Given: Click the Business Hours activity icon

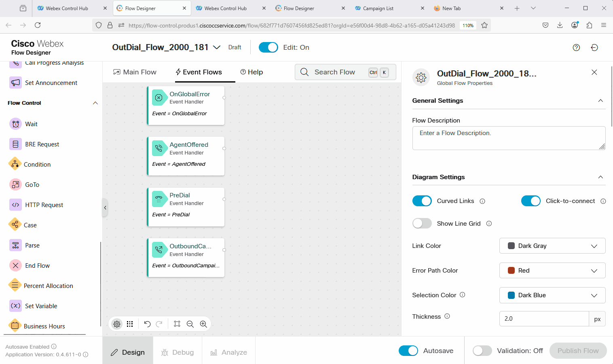Looking at the screenshot, I should click(x=15, y=326).
